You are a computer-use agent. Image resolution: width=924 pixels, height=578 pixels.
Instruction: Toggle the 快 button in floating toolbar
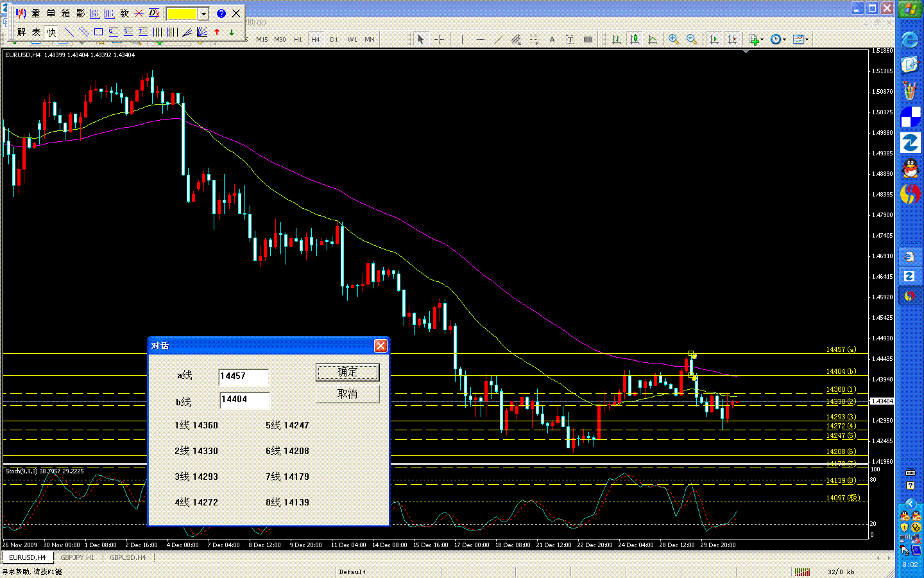51,31
